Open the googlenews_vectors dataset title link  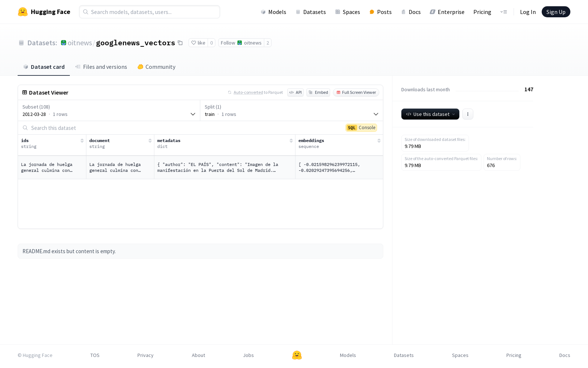click(x=136, y=43)
